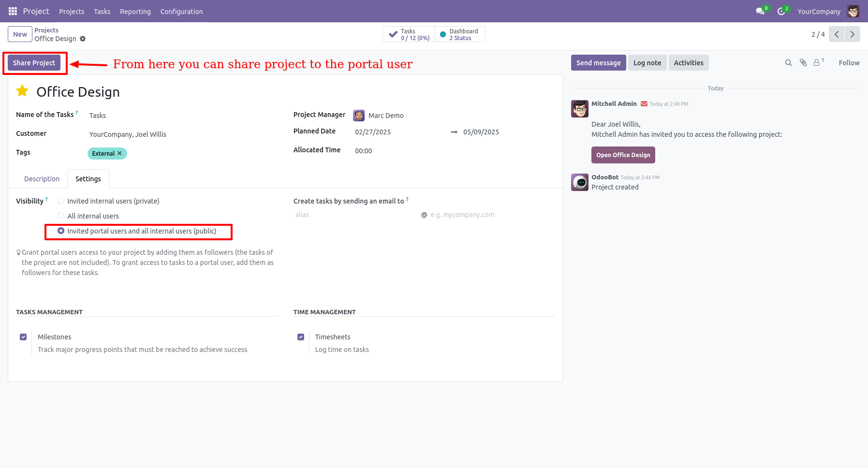The image size is (868, 468).
Task: Open the apps grid menu icon
Action: pos(13,11)
